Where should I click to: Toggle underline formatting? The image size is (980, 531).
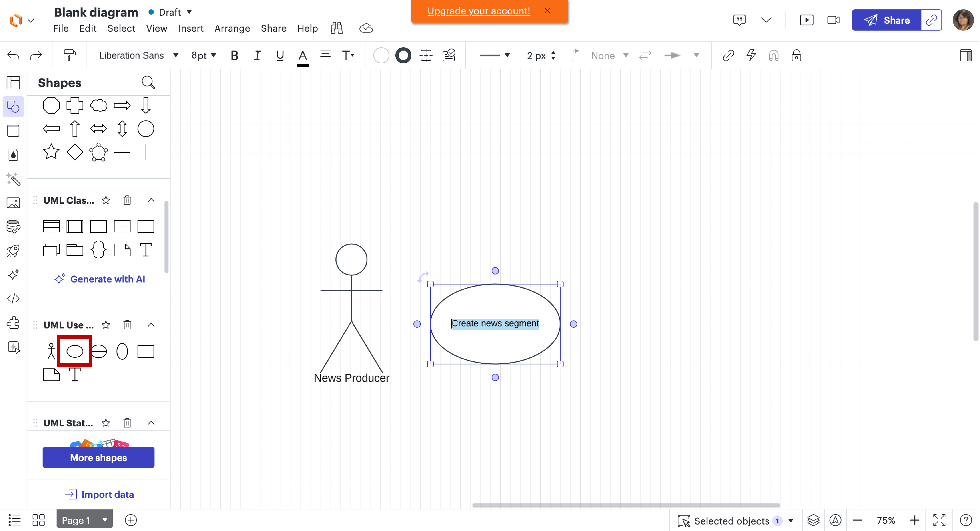point(280,55)
